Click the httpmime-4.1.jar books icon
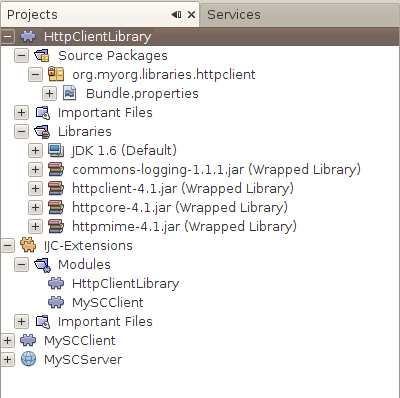 click(x=56, y=226)
